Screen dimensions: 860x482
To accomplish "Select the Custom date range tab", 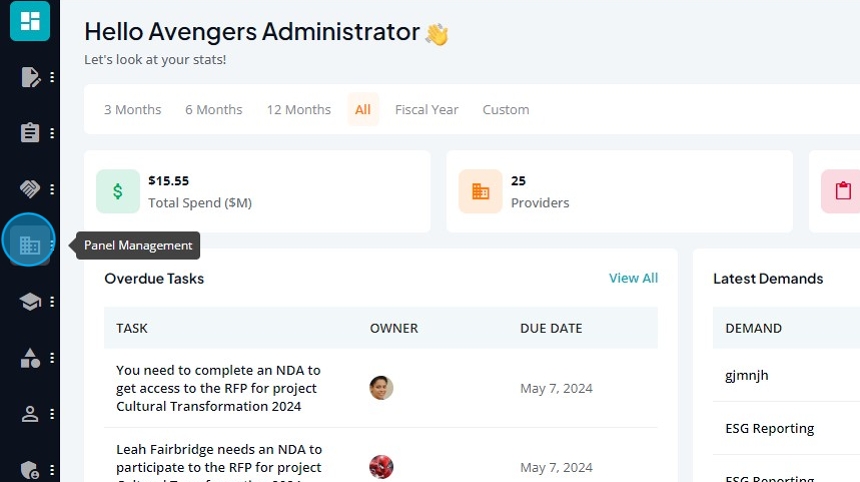I will 506,110.
